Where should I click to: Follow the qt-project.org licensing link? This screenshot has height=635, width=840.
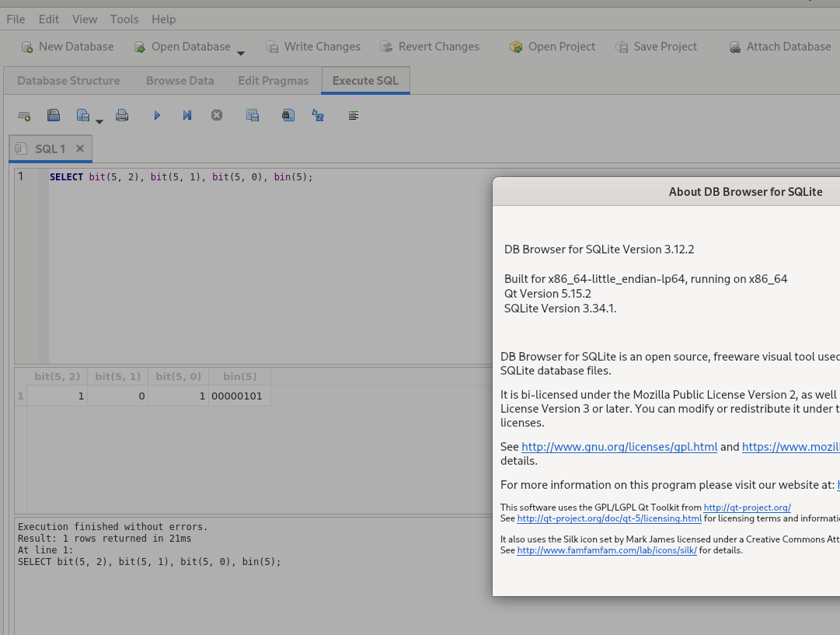tap(609, 518)
